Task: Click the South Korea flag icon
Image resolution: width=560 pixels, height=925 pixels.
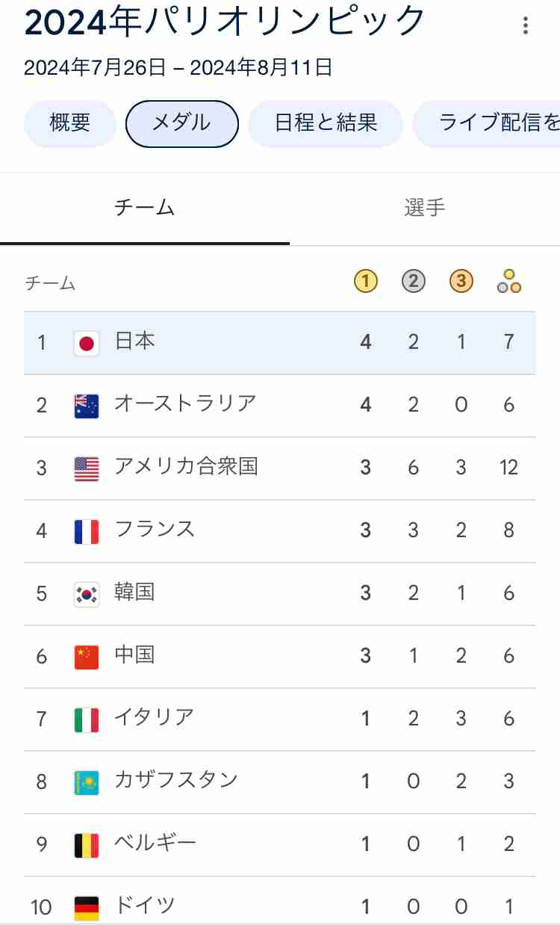Action: click(87, 594)
